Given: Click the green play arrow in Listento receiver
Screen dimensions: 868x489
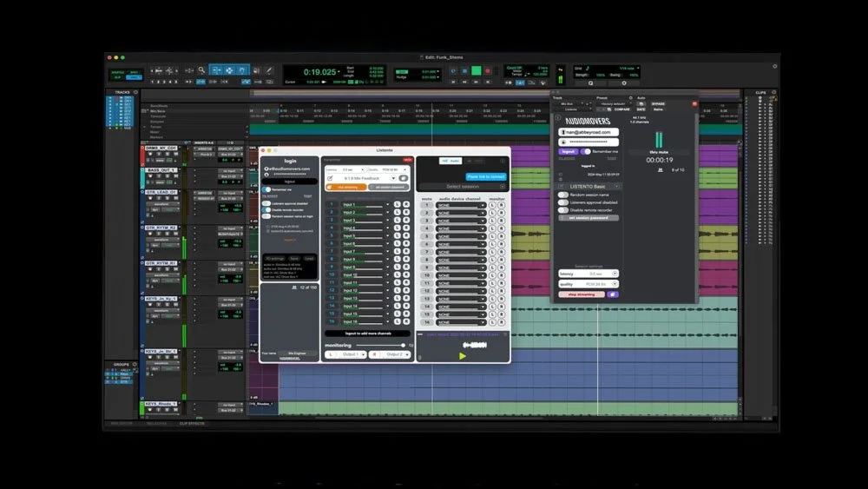Looking at the screenshot, I should click(463, 356).
